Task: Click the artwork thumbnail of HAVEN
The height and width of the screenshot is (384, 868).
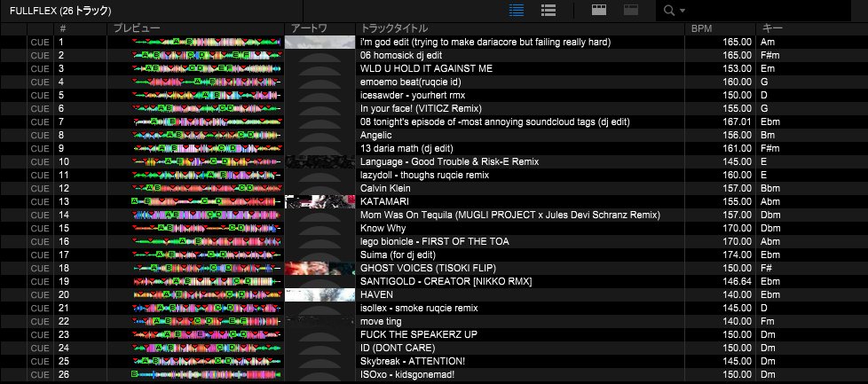Action: [320, 294]
